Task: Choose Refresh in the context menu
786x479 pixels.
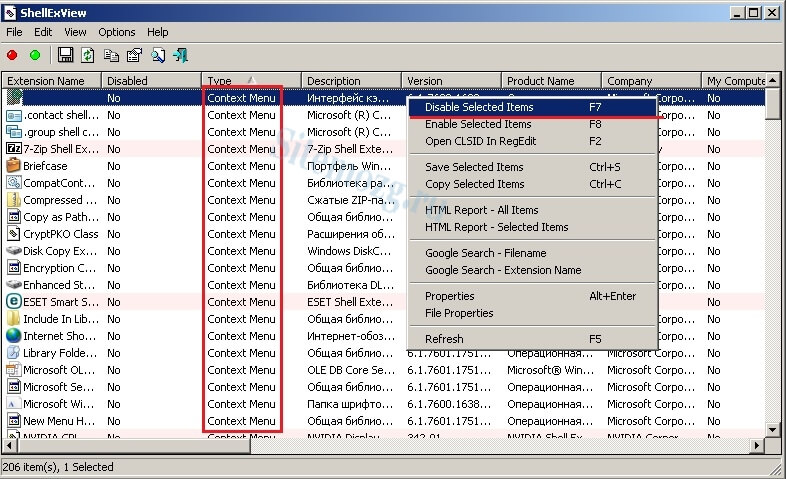Action: pos(532,339)
